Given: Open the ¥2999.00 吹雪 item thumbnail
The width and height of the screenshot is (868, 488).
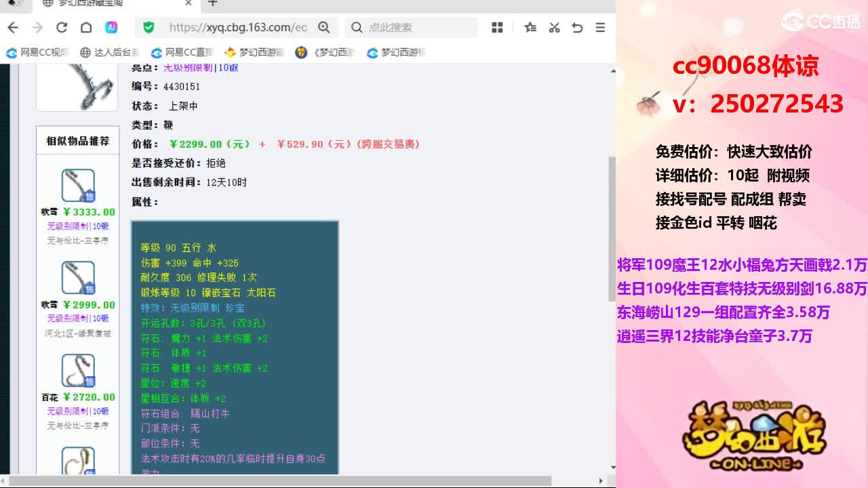Looking at the screenshot, I should point(78,277).
